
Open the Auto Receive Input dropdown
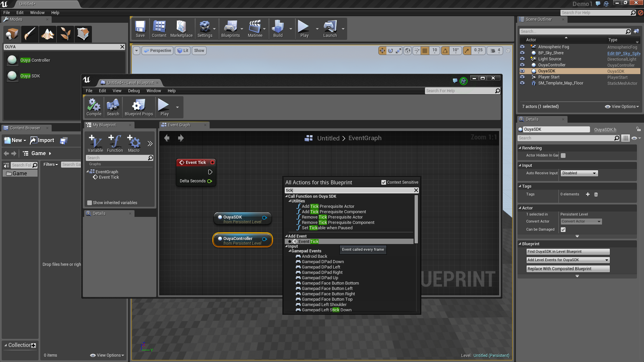coord(579,173)
